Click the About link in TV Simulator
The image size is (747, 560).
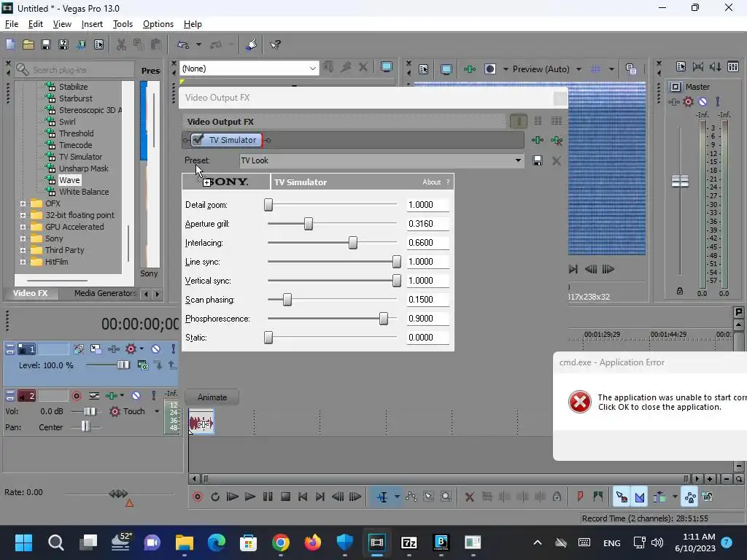[x=432, y=182]
